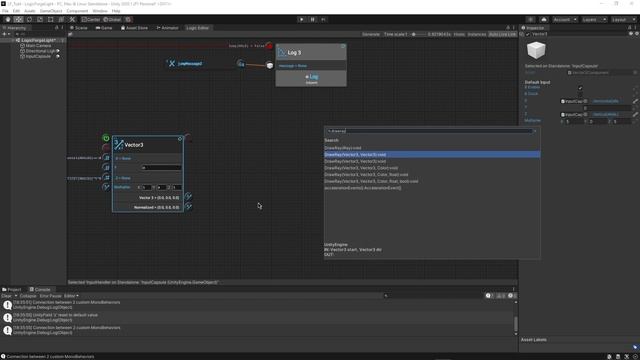Switch to the Scene tab
640x360 pixels.
coord(79,28)
